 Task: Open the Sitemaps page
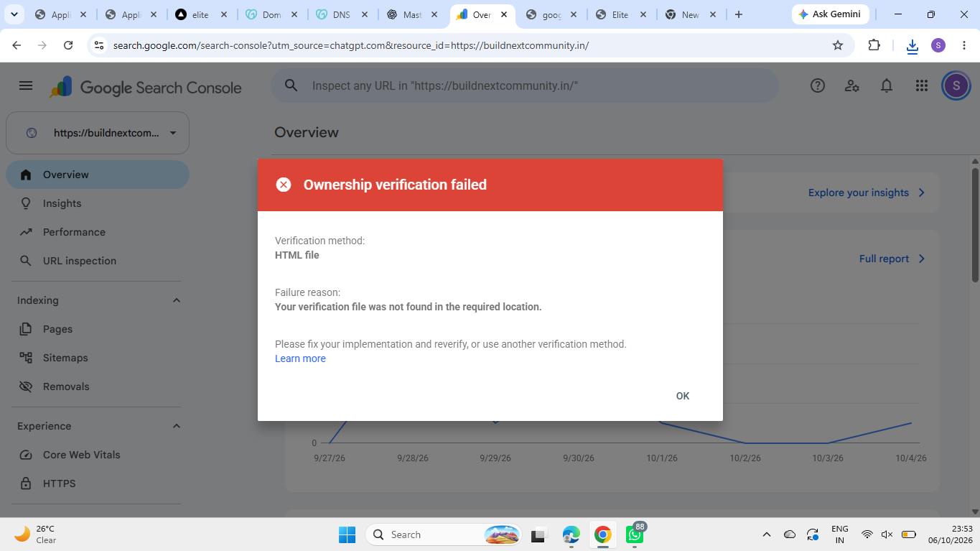click(98, 358)
